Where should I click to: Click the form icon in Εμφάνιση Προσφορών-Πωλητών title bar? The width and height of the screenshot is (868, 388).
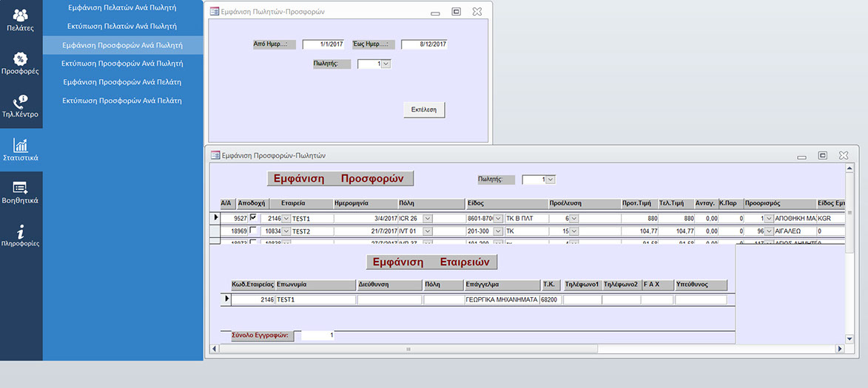[x=215, y=155]
